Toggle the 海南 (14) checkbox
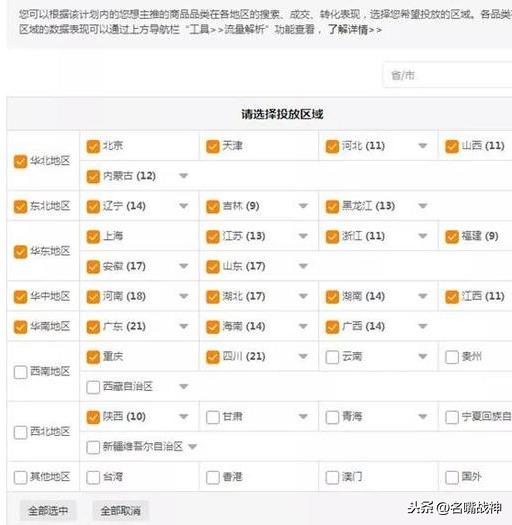The width and height of the screenshot is (512, 525). point(213,327)
